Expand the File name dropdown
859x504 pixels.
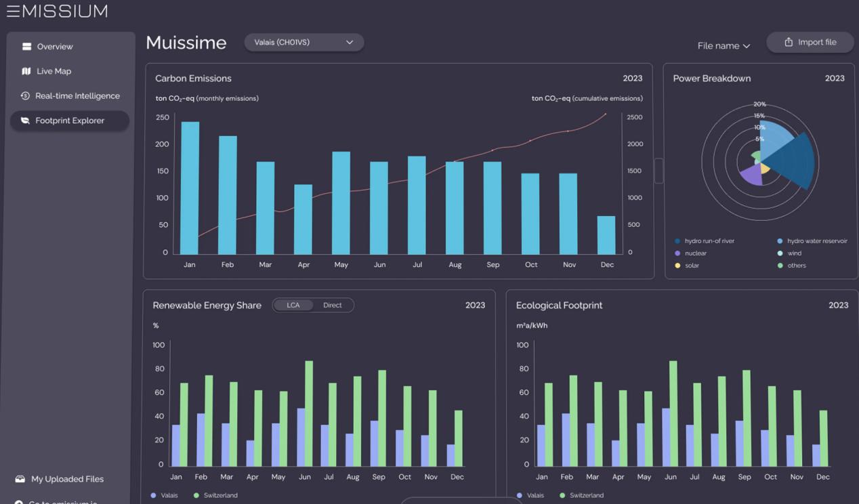pos(724,46)
